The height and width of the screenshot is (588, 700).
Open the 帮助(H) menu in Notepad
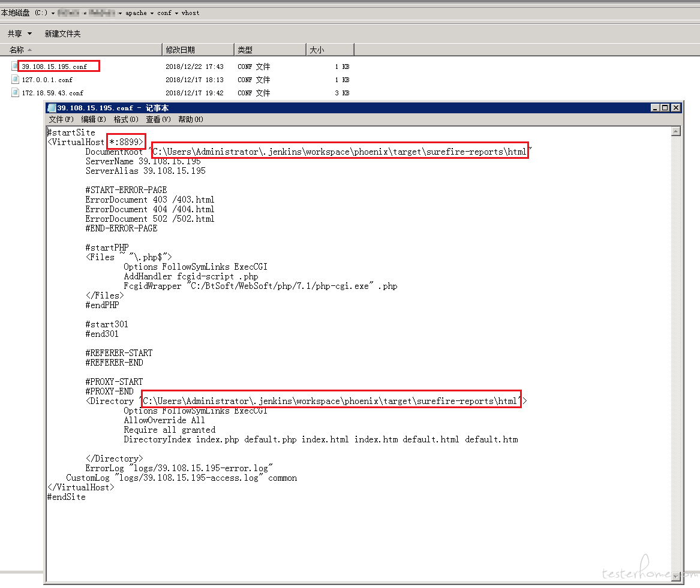[191, 119]
